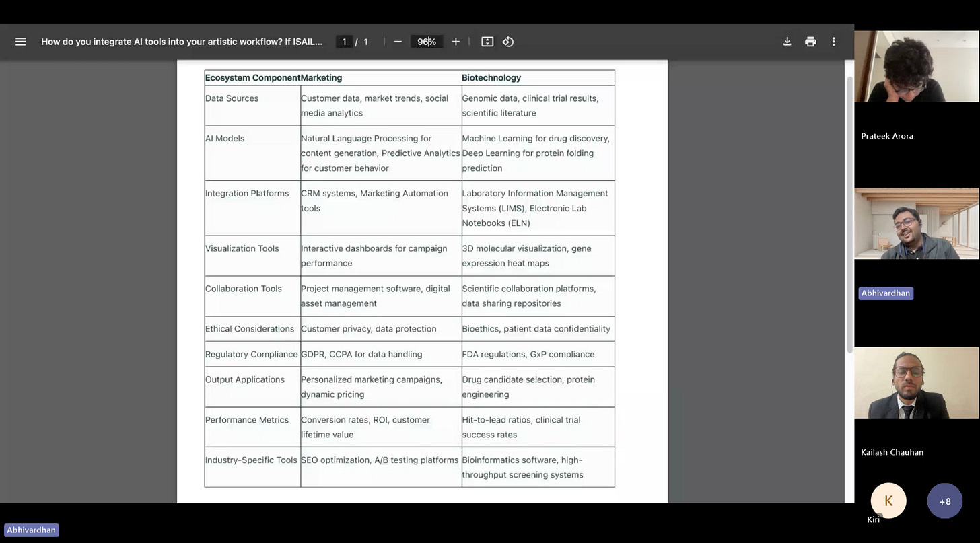Click the Collaboration Tools row label

(244, 289)
